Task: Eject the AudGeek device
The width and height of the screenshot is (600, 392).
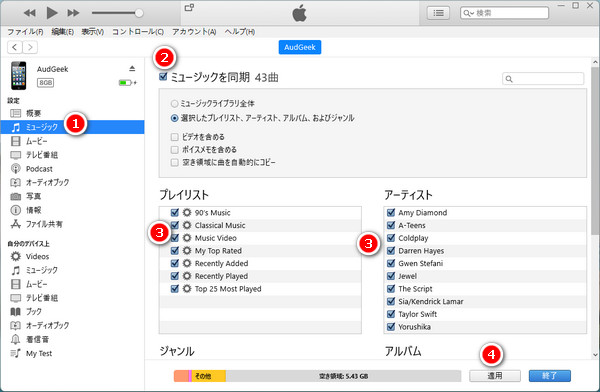Action: pyautogui.click(x=132, y=69)
